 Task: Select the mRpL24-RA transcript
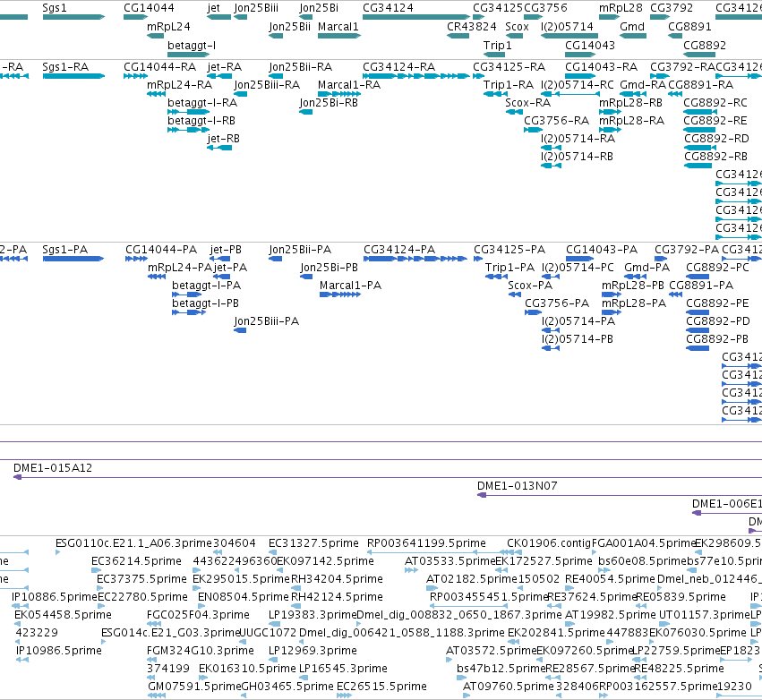156,94
